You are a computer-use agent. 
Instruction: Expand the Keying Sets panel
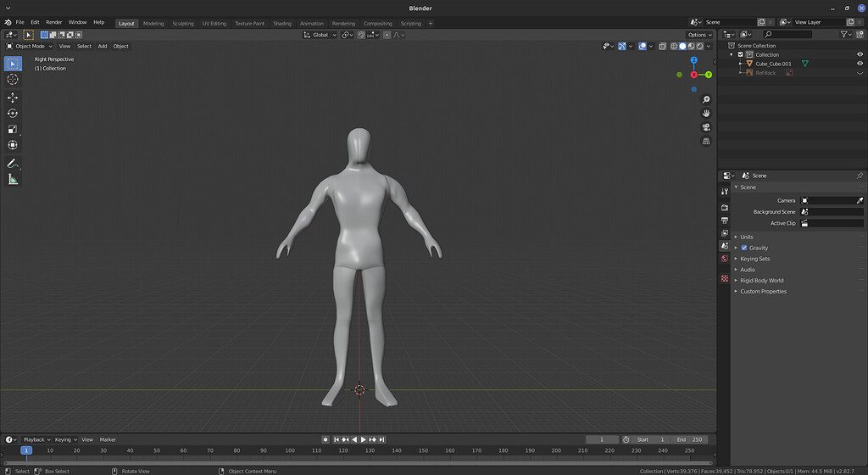[x=754, y=259]
